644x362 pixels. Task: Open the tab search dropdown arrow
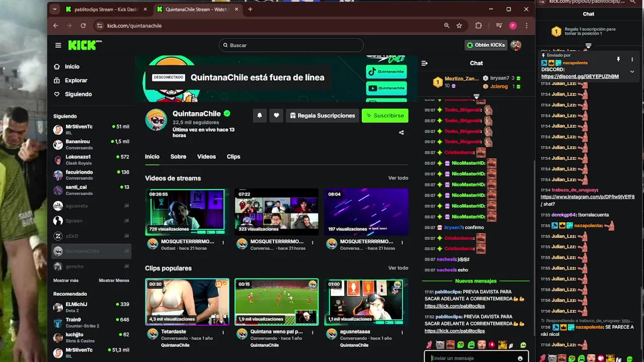[x=54, y=9]
